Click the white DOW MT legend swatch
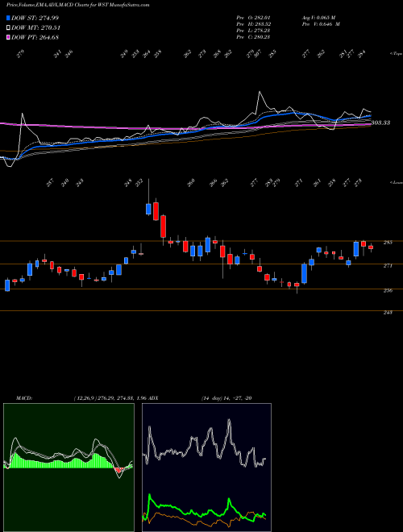Image resolution: width=403 pixels, height=532 pixels. [x=8, y=28]
